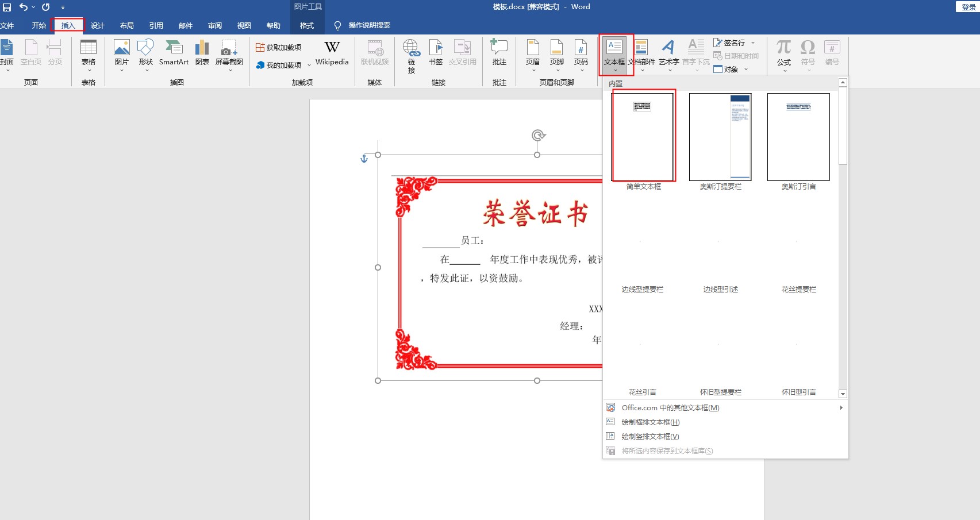Insert object (对象)
Image resolution: width=980 pixels, height=520 pixels.
pos(727,69)
